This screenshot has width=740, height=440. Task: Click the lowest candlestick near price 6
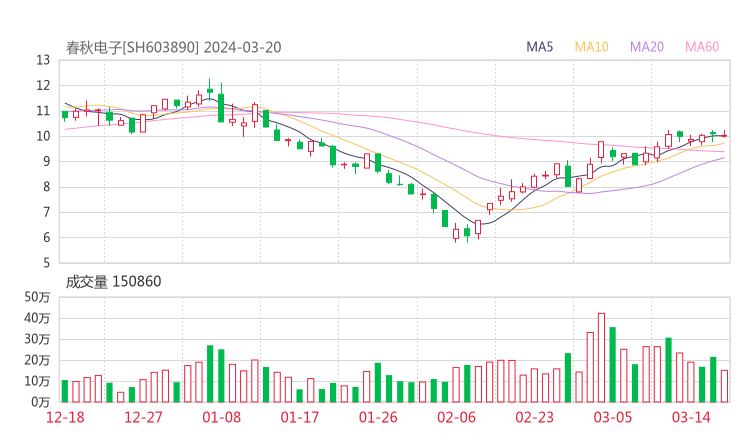coord(456,233)
